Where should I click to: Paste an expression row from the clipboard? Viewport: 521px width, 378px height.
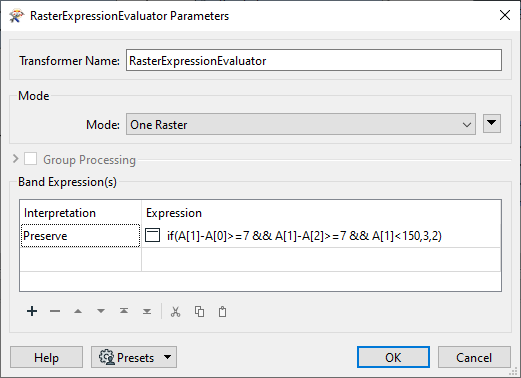pos(222,312)
